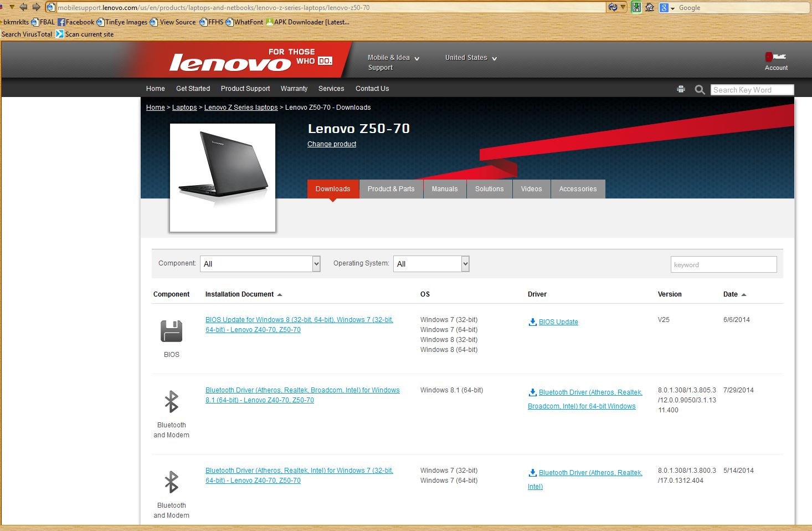This screenshot has height=531, width=812.
Task: Go to the browser home page icon
Action: coord(650,7)
